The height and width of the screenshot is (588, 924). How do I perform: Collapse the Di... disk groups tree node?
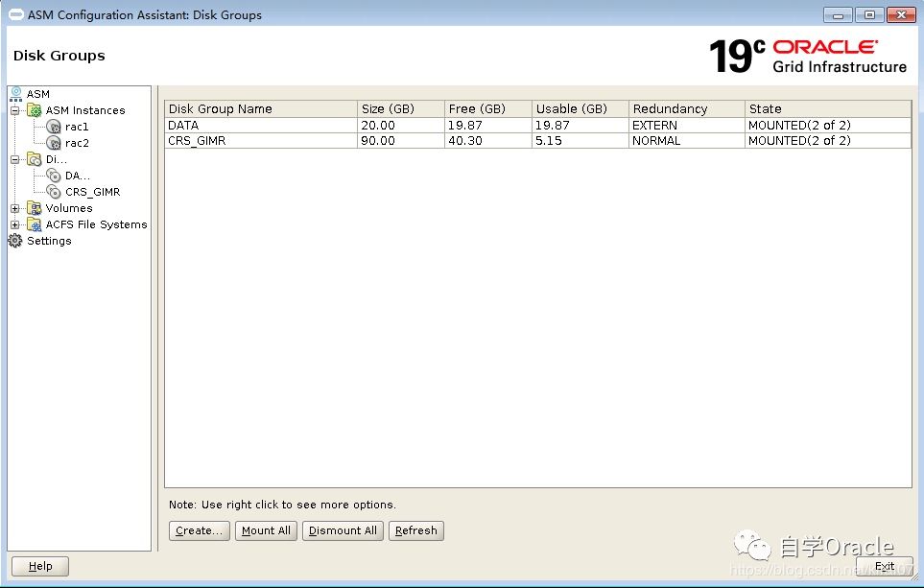pyautogui.click(x=14, y=159)
